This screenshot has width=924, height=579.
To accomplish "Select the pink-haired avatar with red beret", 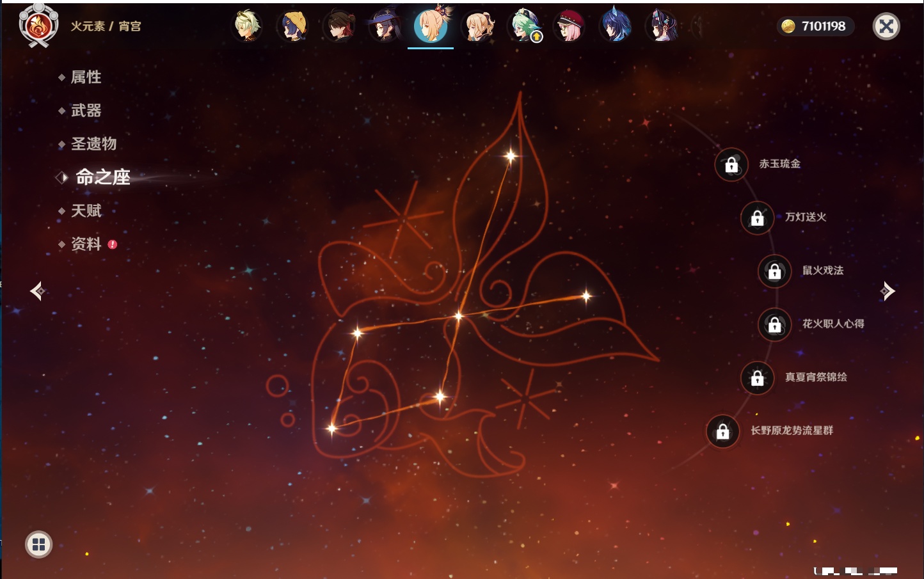I will click(x=570, y=26).
